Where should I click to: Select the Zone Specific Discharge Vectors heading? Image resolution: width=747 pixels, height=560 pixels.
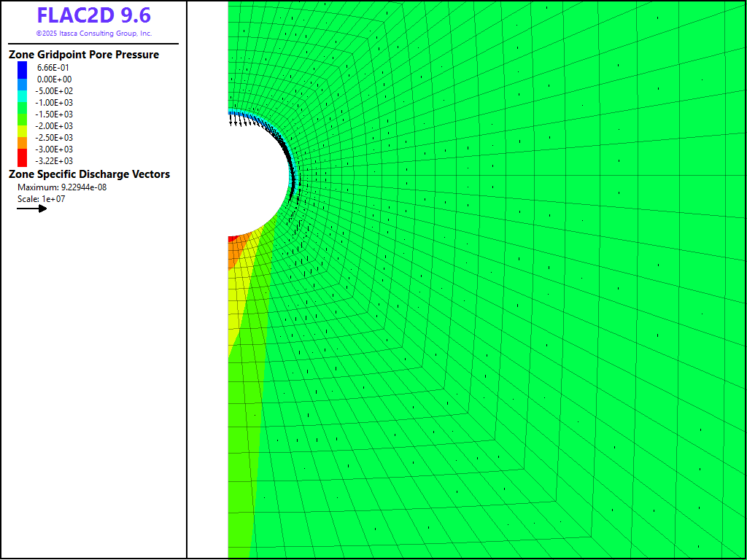[89, 174]
